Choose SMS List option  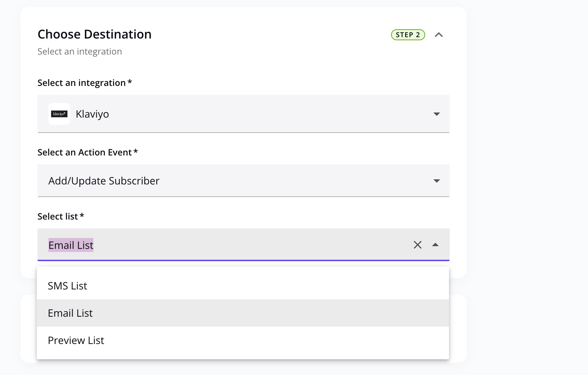pos(243,286)
